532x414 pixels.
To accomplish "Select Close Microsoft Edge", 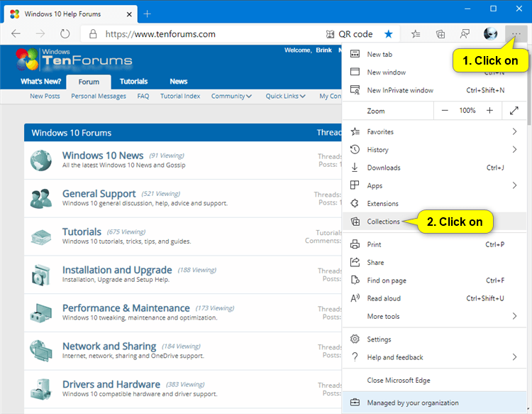I will [434, 380].
